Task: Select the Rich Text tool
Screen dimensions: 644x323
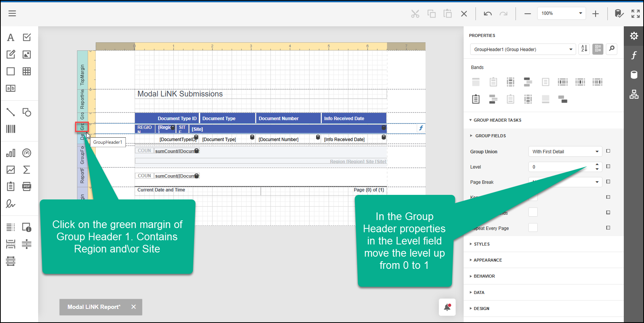Action: (x=11, y=54)
